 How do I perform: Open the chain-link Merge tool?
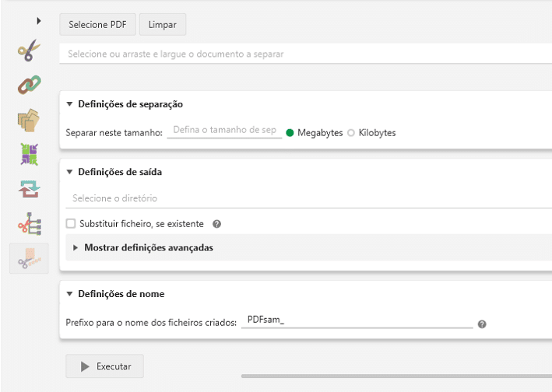[28, 84]
